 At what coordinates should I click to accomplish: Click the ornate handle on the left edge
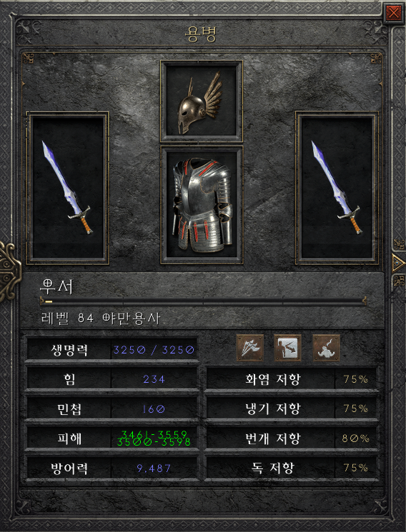10,272
